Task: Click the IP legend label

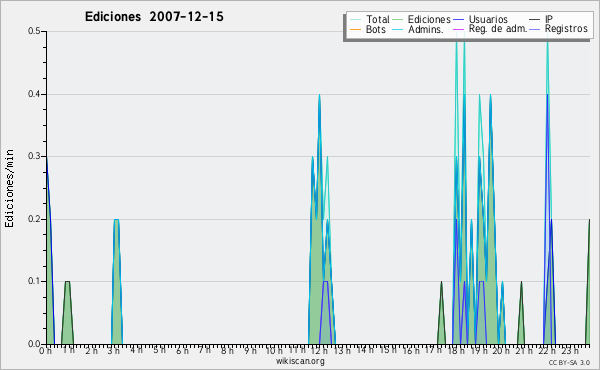Action: (549, 19)
